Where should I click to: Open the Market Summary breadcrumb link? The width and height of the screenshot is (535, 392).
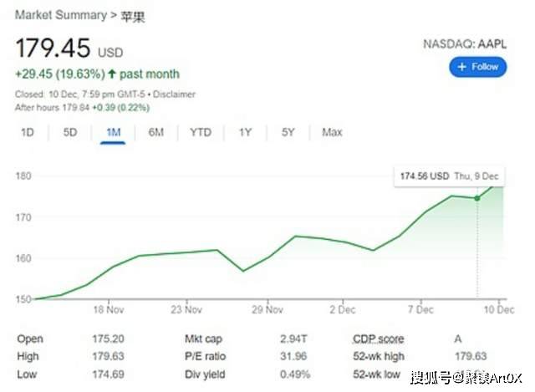click(61, 15)
